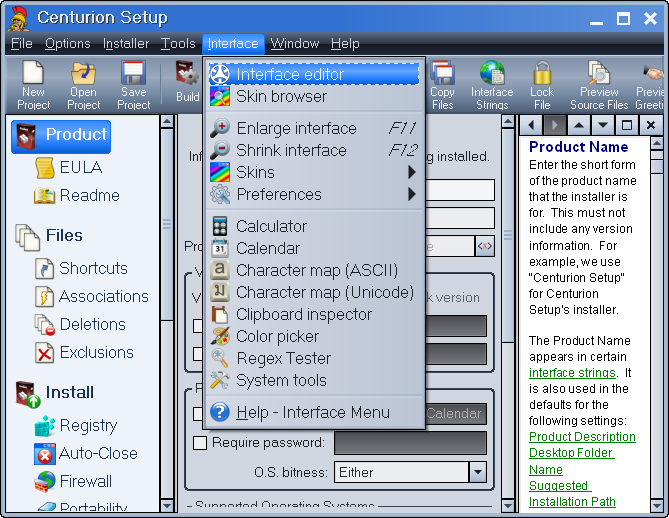Select Associations in the sidebar
This screenshot has height=518, width=669.
91,297
